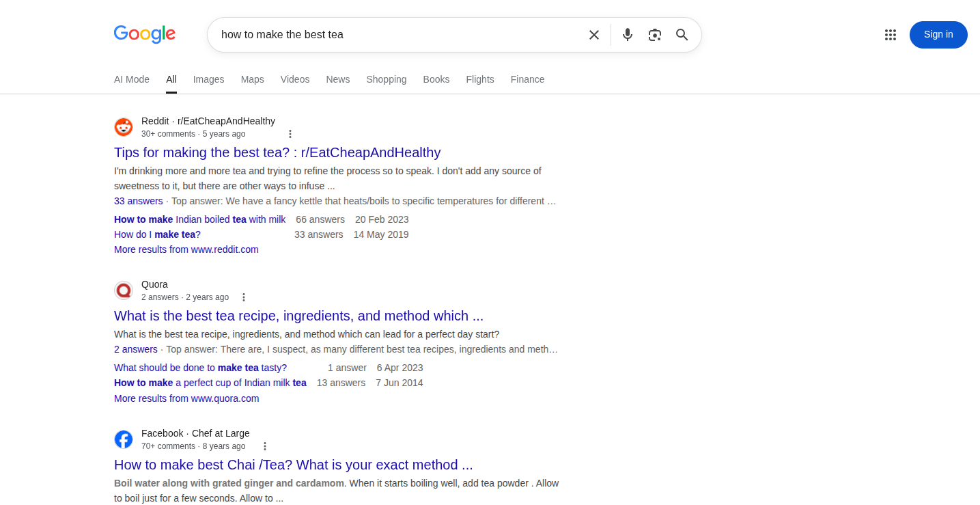Open the Reddit favicon for the first result
The height and width of the screenshot is (505, 980).
point(124,127)
